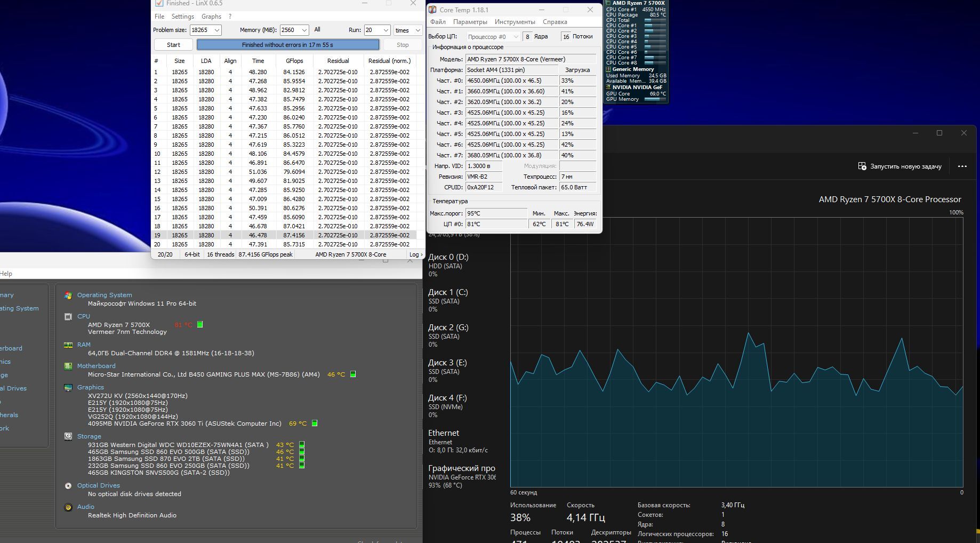
Task: Click Core Temp title bar icon
Action: (432, 10)
